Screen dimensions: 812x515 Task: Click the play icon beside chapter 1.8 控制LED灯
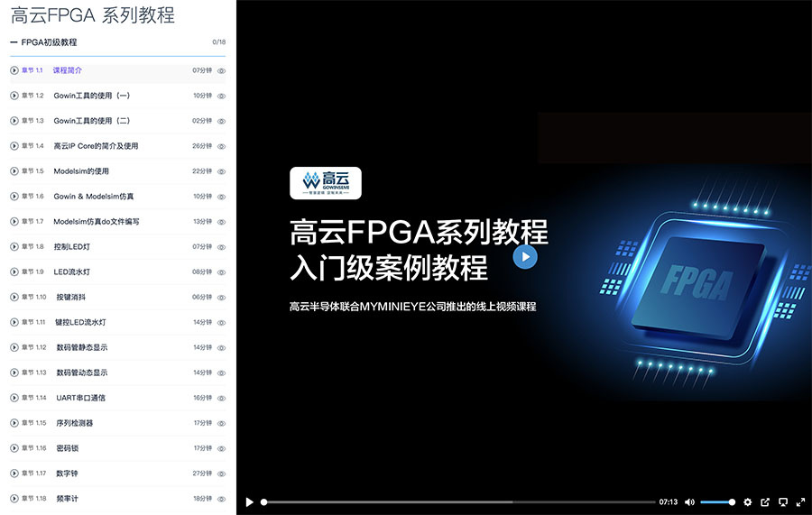(x=14, y=247)
